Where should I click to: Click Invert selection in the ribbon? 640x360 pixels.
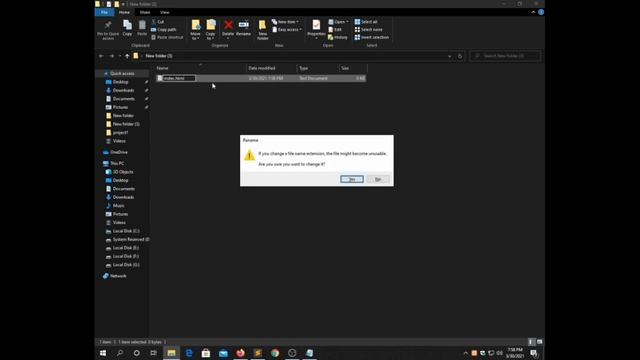(x=372, y=37)
